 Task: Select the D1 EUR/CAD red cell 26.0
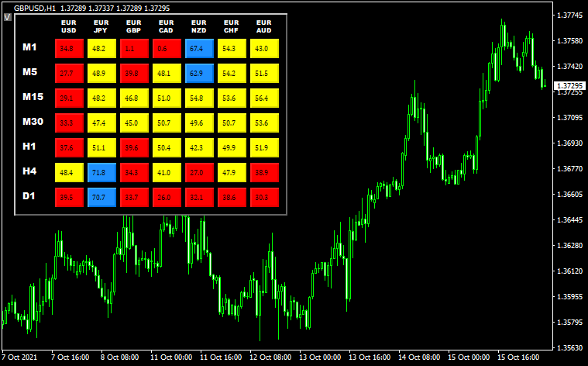[x=165, y=198]
